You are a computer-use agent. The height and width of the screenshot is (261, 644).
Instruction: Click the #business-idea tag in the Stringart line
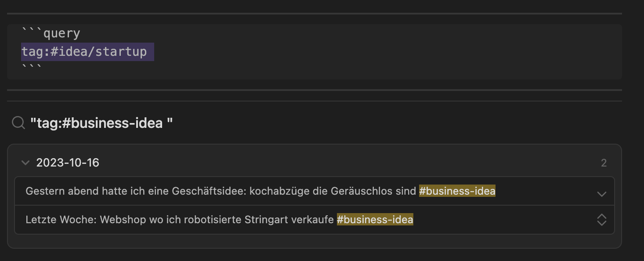(x=375, y=219)
